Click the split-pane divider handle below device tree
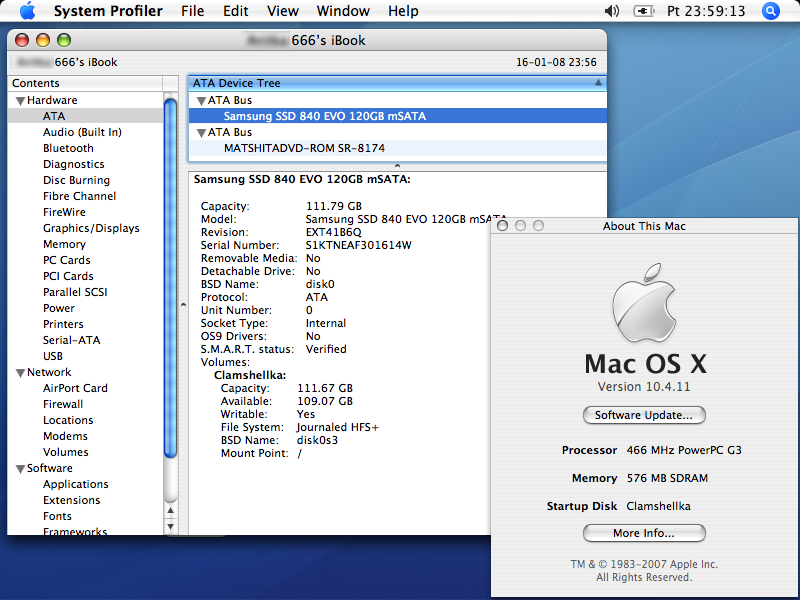 397,166
